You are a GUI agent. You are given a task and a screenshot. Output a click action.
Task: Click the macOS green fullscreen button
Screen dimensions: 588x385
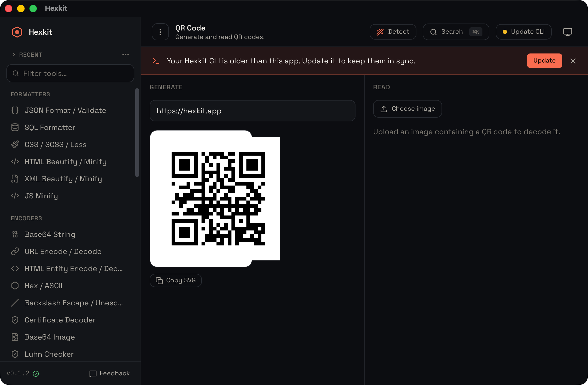[33, 9]
